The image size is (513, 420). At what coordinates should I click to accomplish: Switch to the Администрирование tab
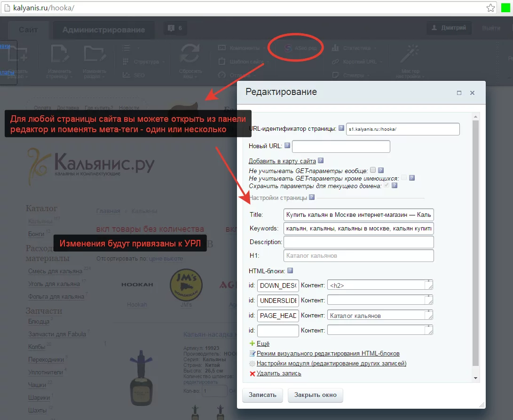(103, 30)
